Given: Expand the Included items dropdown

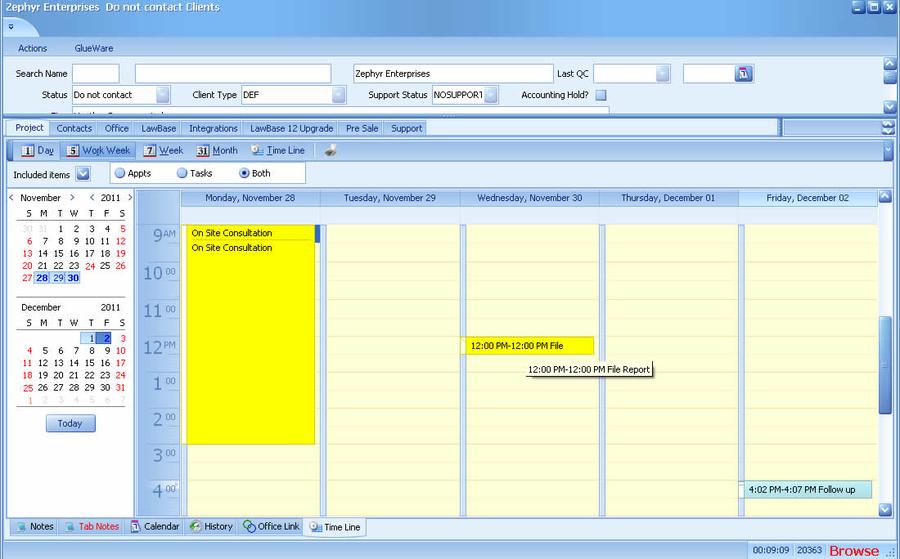Looking at the screenshot, I should (x=83, y=174).
